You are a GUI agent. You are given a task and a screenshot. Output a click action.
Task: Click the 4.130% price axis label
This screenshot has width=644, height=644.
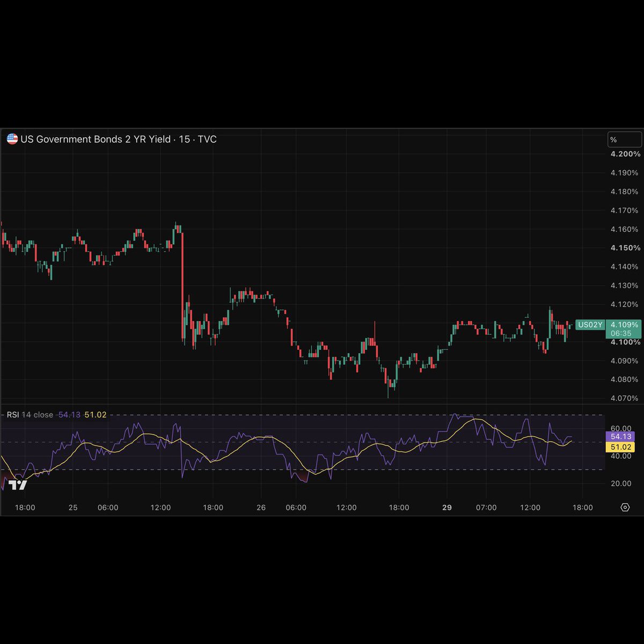click(x=625, y=286)
